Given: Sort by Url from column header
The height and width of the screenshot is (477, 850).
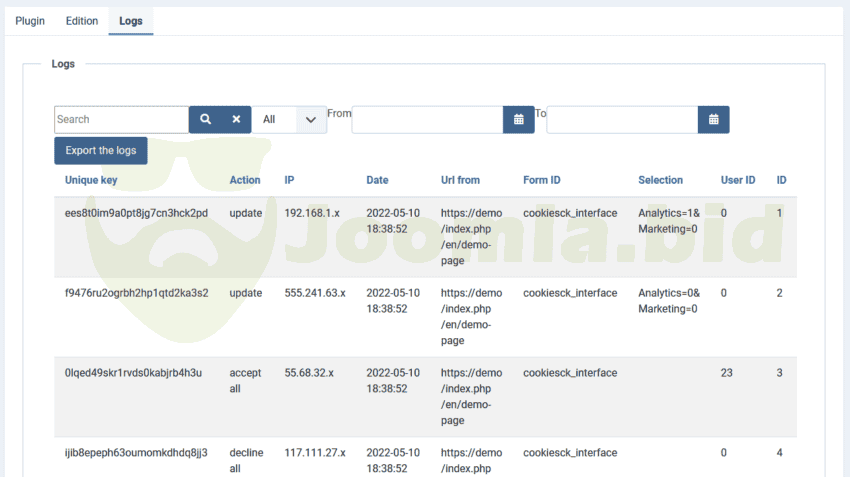Looking at the screenshot, I should (460, 181).
